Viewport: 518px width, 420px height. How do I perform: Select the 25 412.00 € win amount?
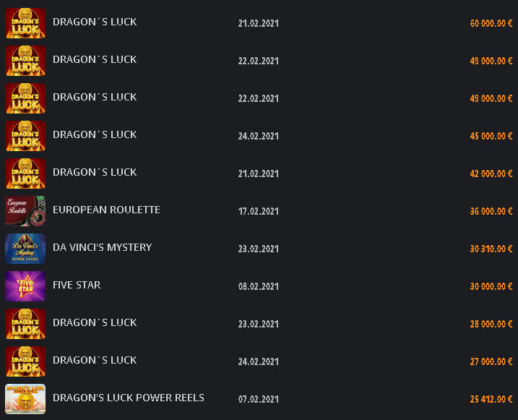tap(491, 399)
